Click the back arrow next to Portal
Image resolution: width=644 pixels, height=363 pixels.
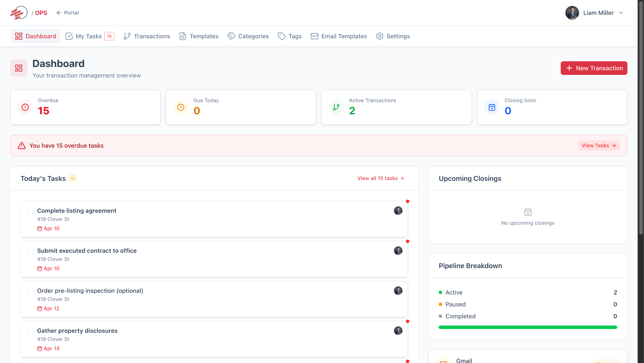coord(59,13)
